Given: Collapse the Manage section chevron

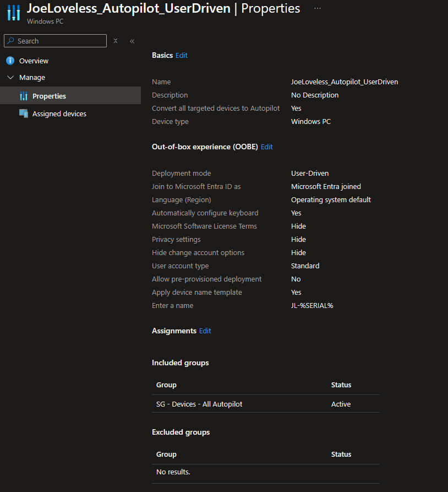Looking at the screenshot, I should tap(10, 78).
